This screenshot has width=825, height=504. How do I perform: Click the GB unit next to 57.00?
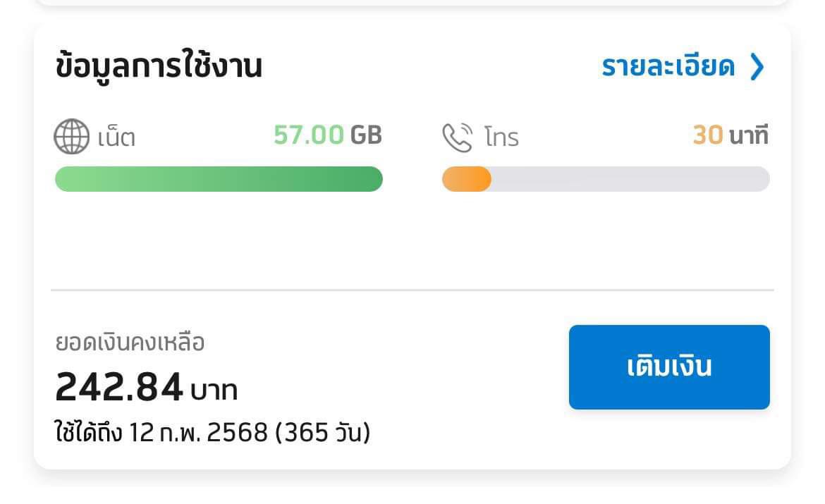(366, 135)
